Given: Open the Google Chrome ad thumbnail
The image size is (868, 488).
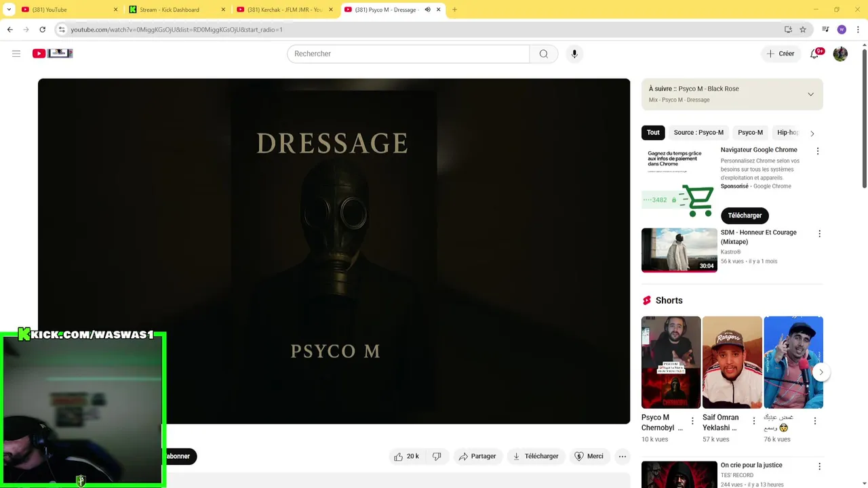Looking at the screenshot, I should 679,182.
